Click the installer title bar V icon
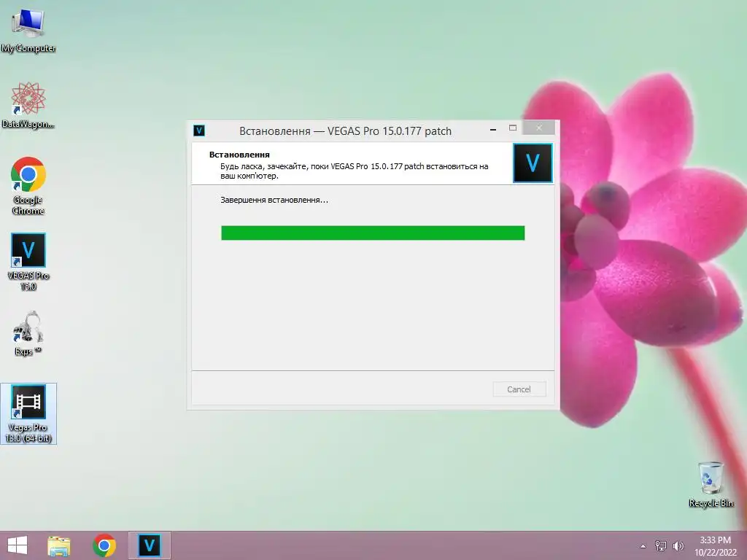Screen dimensions: 747x560 pos(199,131)
